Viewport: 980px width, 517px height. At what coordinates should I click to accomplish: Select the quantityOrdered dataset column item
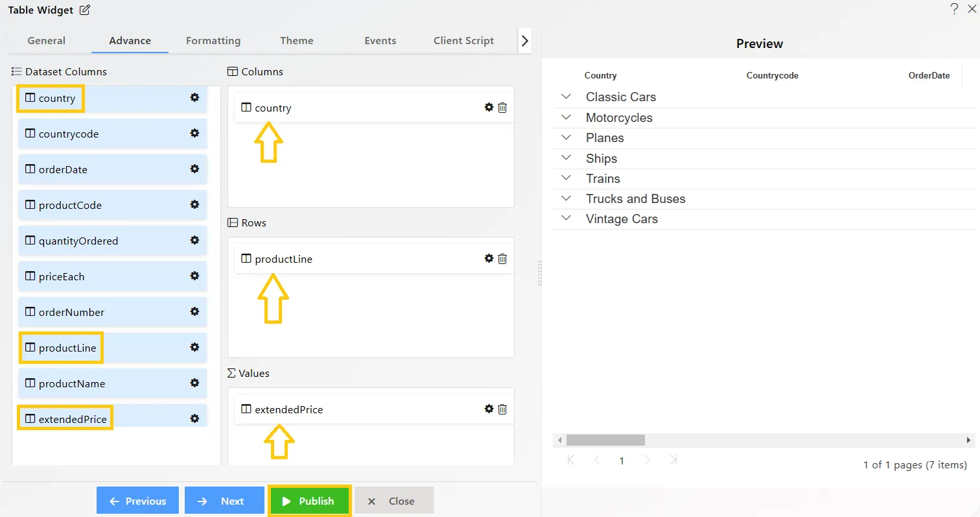pos(113,241)
